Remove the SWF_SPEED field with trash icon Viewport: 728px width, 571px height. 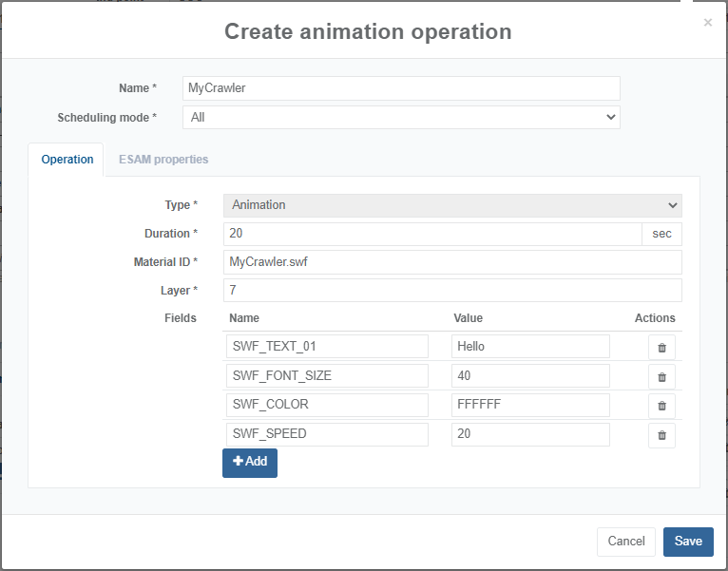pyautogui.click(x=661, y=435)
